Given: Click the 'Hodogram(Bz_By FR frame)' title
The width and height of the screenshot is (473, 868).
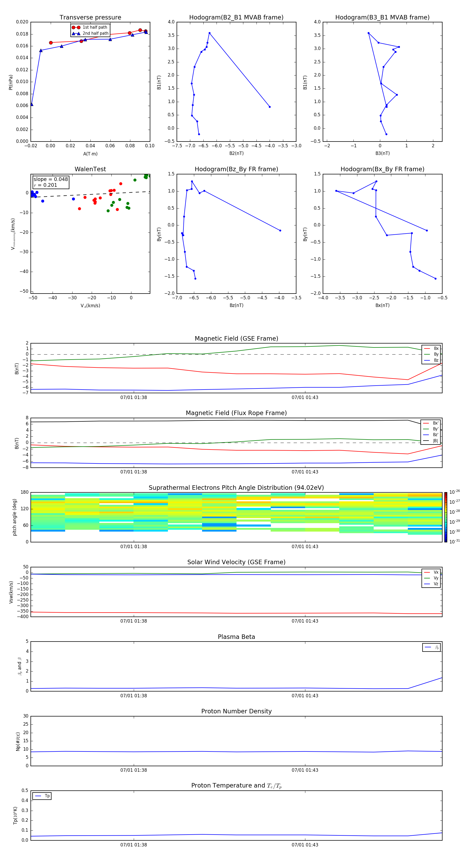Looking at the screenshot, I should point(236,169).
